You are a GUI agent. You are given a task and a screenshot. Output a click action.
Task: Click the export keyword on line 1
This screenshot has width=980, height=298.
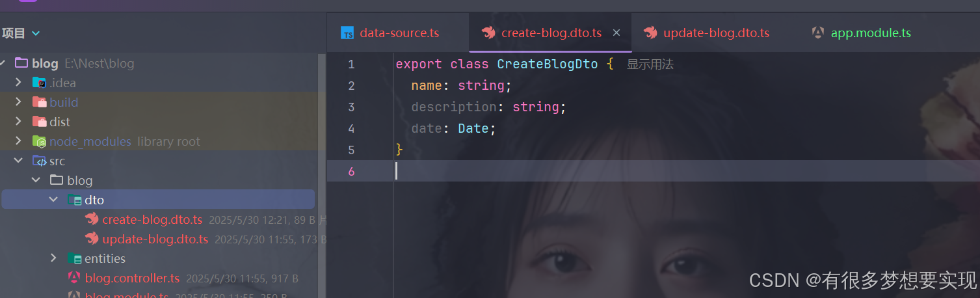point(419,64)
